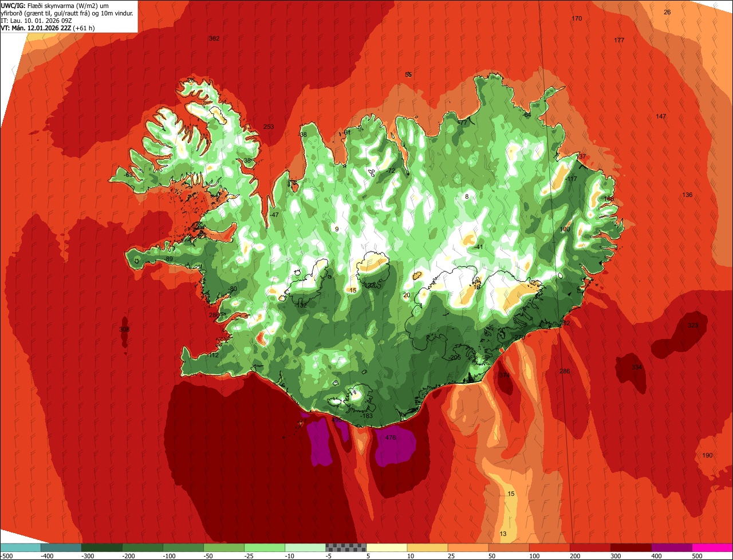Viewport: 733px width, 560px height.
Task: Click the 'yfirborð (grænt til, gul/rautt frá)' line
Action: pyautogui.click(x=68, y=13)
